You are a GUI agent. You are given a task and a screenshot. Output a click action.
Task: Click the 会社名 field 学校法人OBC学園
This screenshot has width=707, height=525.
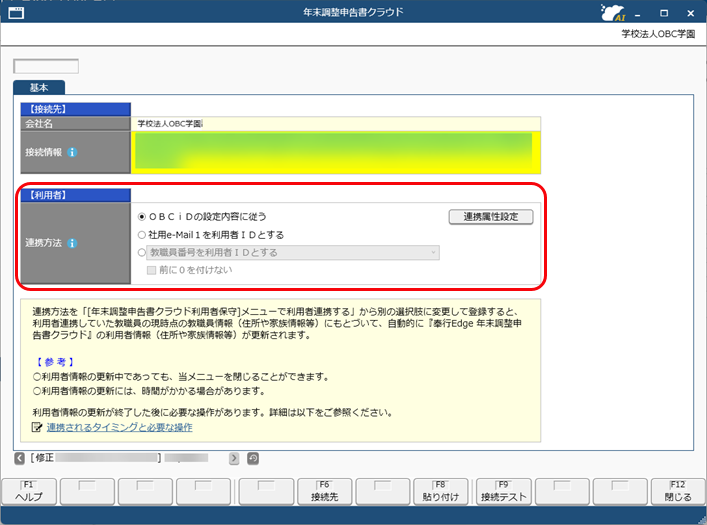pos(335,124)
